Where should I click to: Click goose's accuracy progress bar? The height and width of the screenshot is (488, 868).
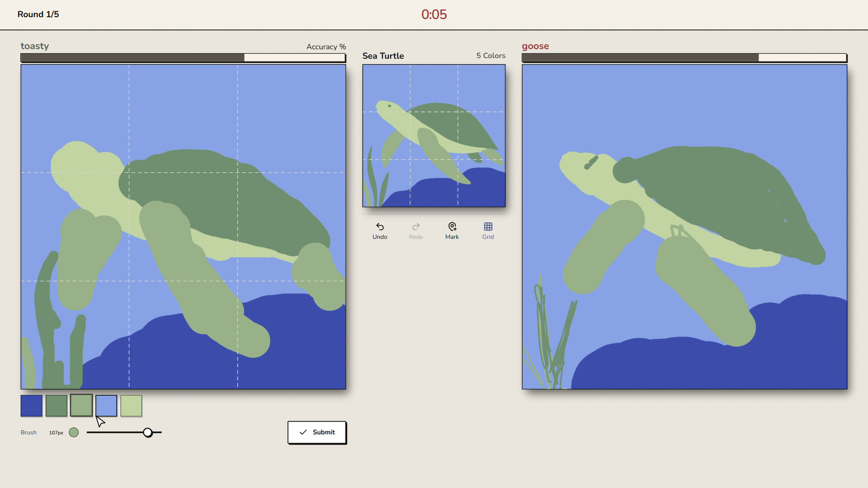pyautogui.click(x=684, y=58)
